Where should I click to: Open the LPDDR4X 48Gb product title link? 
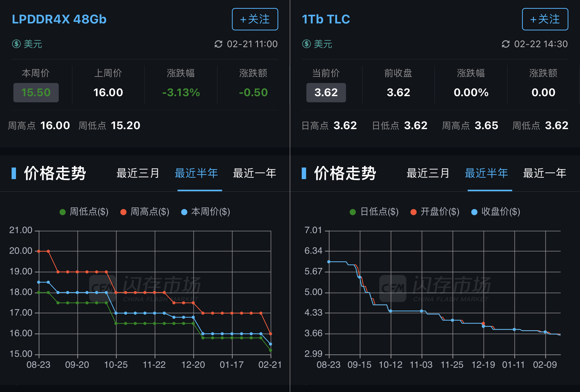[59, 19]
